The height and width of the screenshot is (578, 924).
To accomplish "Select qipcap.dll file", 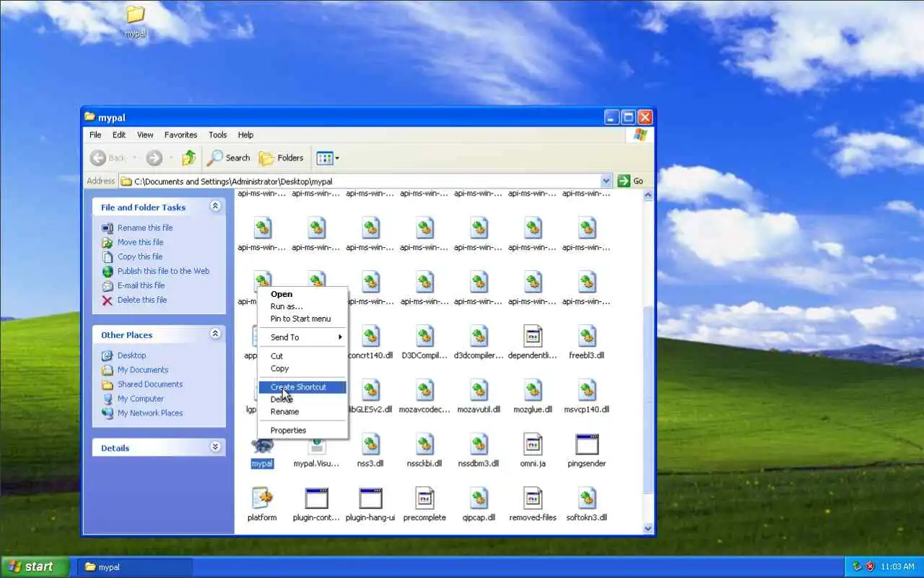I will click(x=479, y=505).
